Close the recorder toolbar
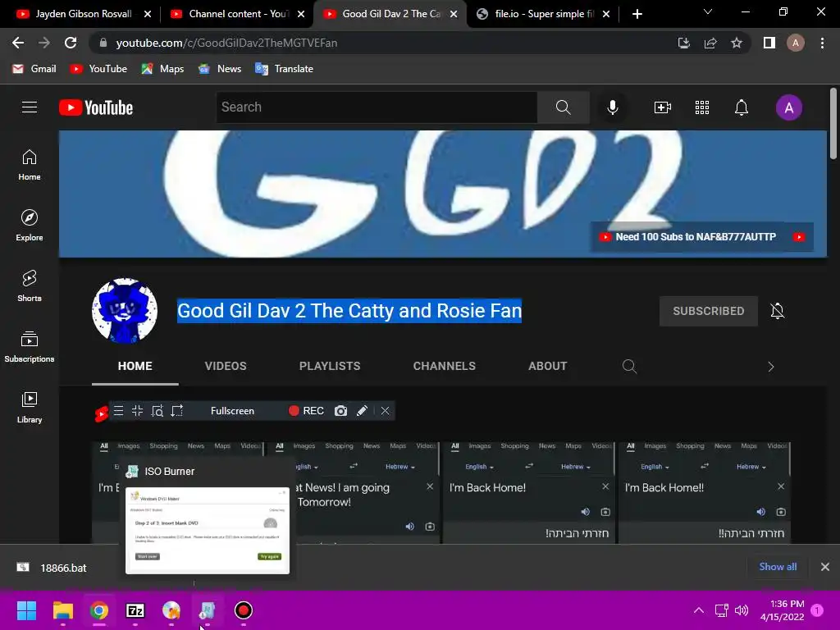Screen dimensions: 840x630 (385, 411)
